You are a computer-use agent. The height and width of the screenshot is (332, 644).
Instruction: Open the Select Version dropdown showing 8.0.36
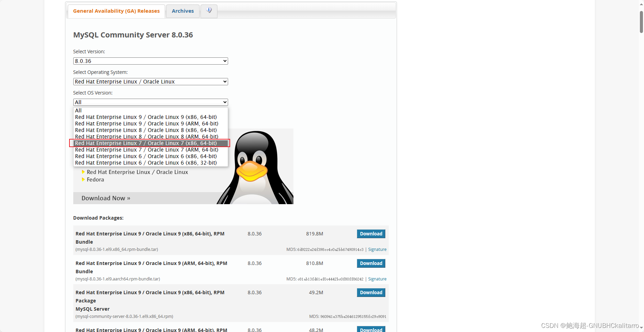(x=150, y=61)
